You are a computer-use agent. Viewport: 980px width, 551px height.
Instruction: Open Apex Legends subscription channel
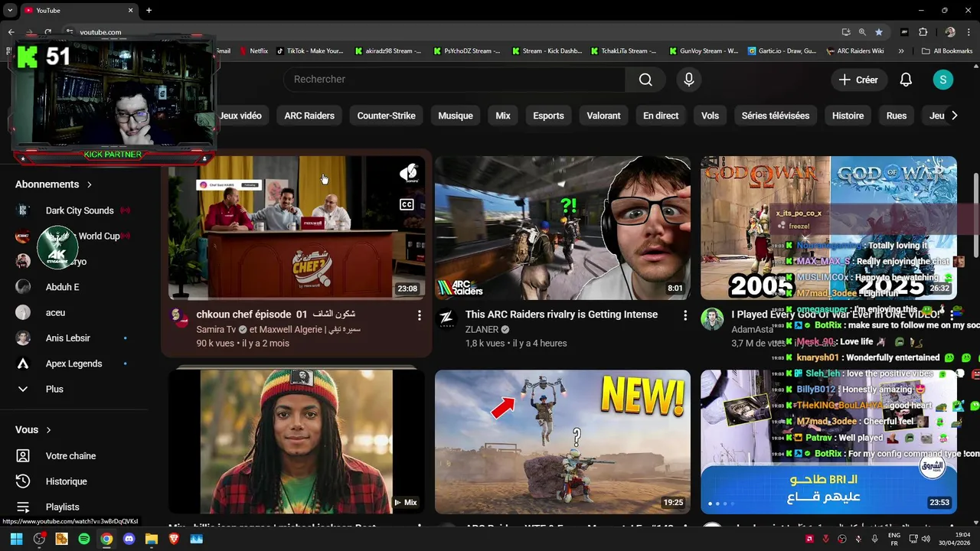point(73,364)
